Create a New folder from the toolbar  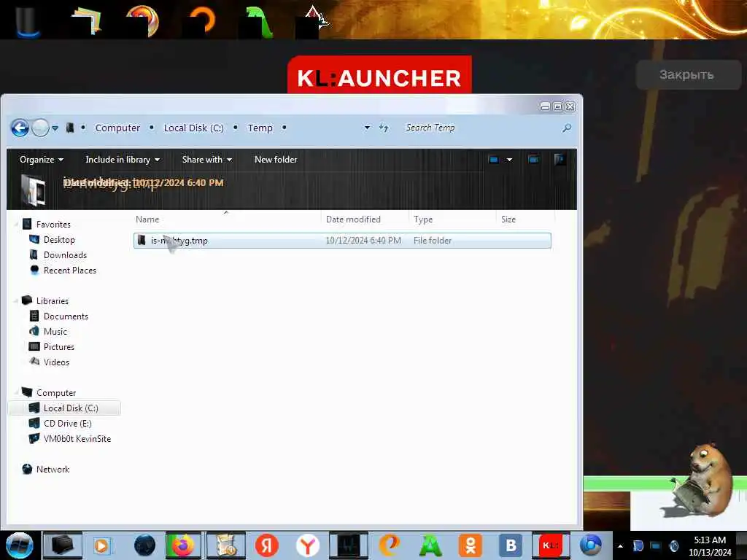(276, 160)
